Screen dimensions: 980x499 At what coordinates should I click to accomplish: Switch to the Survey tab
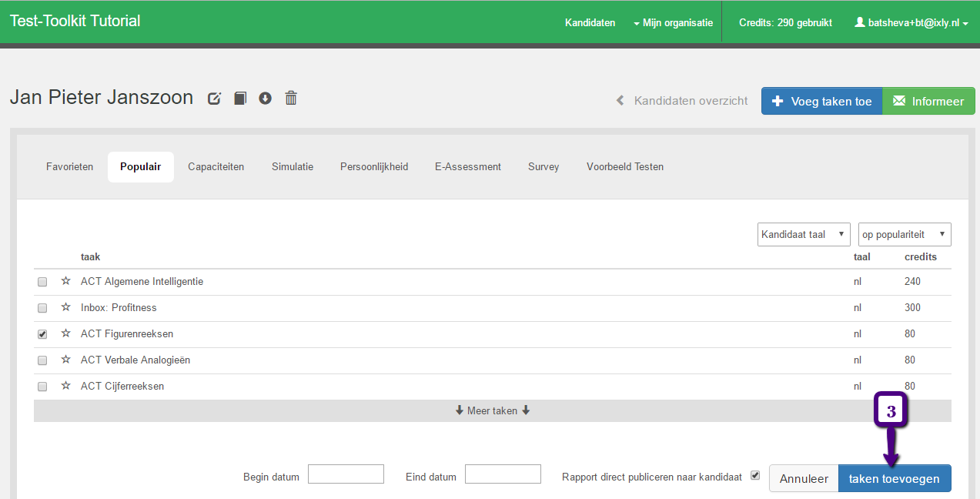[x=544, y=166]
